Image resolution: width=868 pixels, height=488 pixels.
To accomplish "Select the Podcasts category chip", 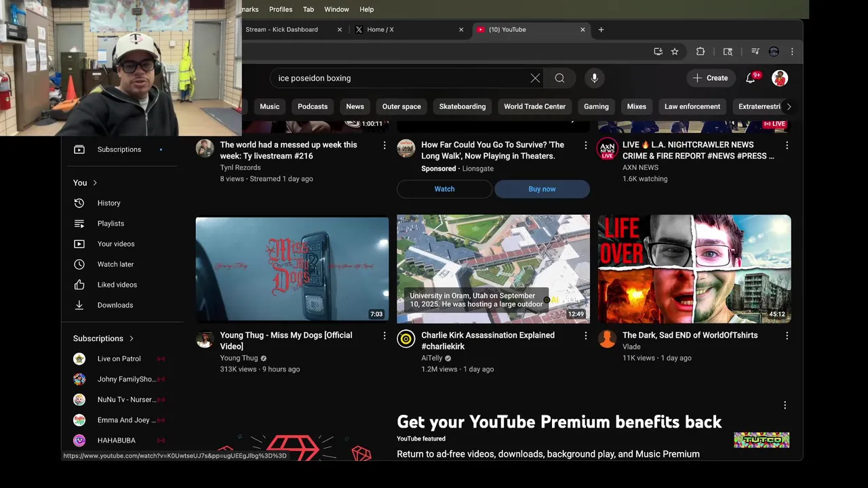I will pos(313,106).
